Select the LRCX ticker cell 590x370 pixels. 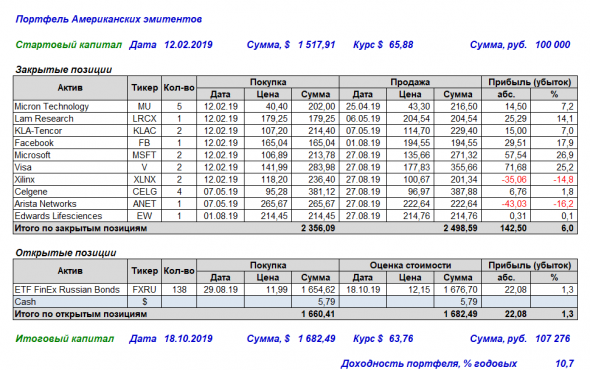coord(144,119)
